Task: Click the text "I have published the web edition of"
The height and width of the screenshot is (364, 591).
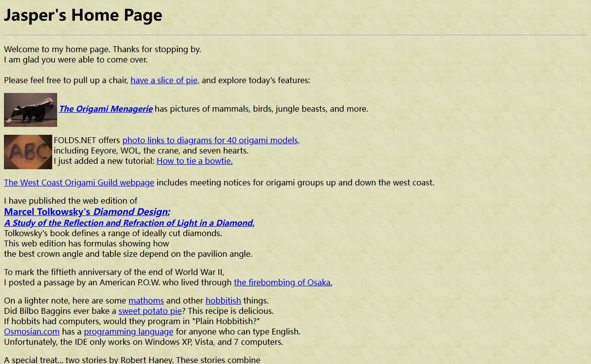Action: (x=71, y=200)
